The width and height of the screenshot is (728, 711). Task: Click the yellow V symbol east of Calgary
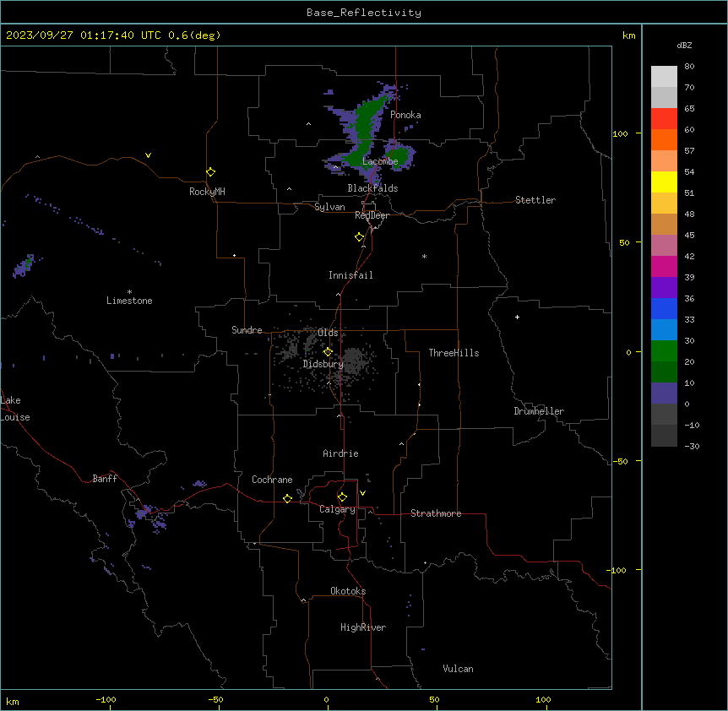tap(362, 493)
